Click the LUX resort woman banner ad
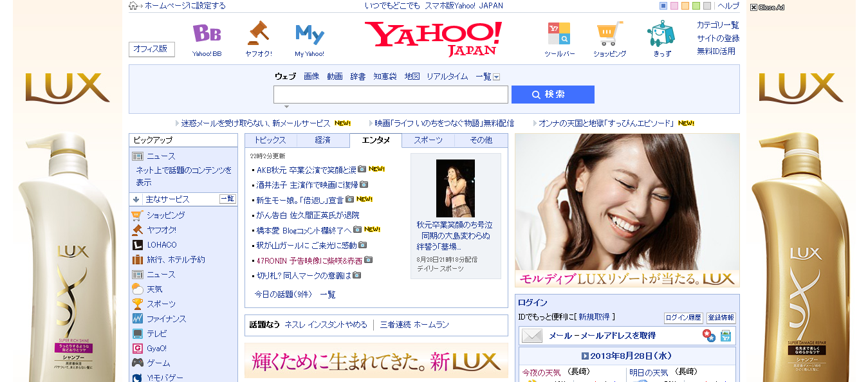This screenshot has width=868, height=382. [627, 210]
